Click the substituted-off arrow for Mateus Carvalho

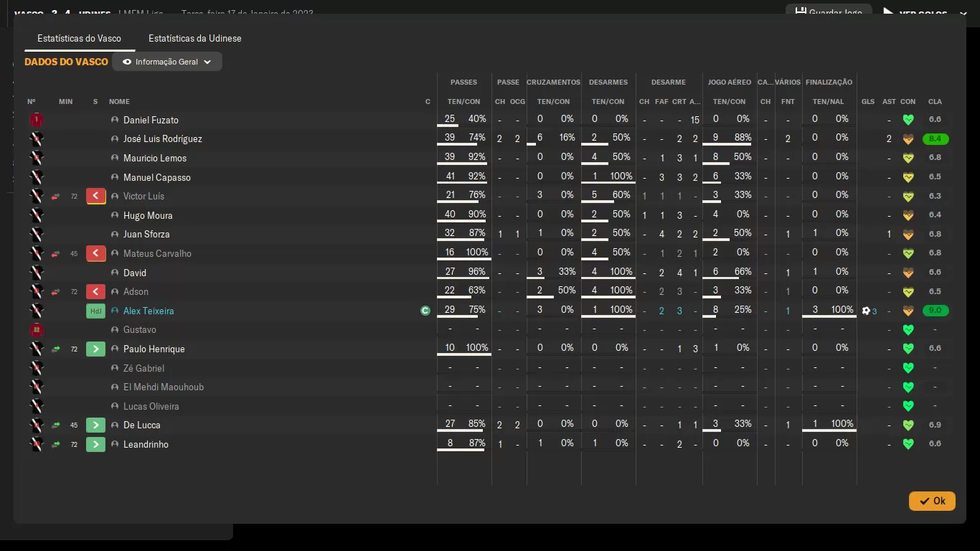point(96,253)
